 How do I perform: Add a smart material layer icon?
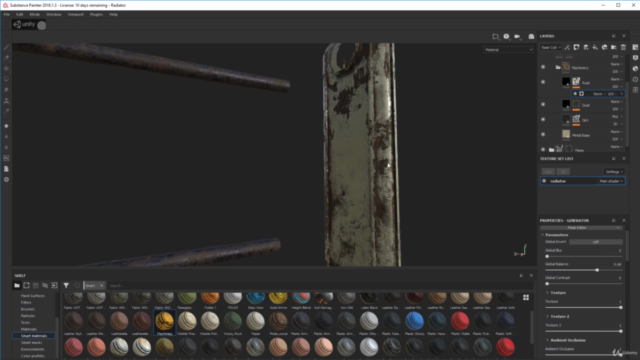click(604, 47)
